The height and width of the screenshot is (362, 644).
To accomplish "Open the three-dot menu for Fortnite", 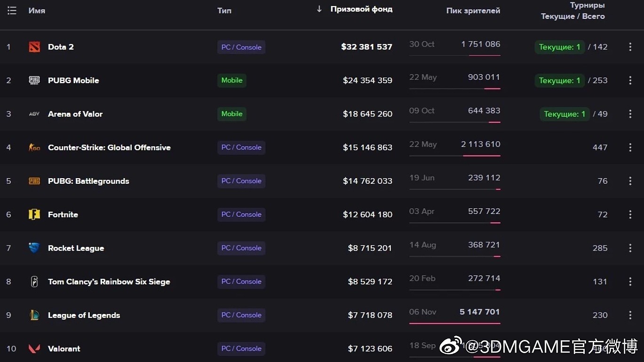I will pos(630,214).
